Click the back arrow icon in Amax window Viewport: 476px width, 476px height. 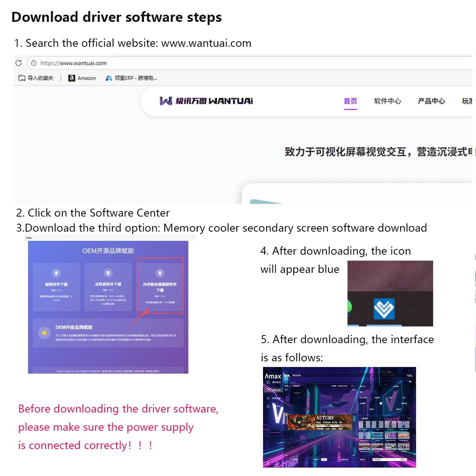[x=410, y=382]
